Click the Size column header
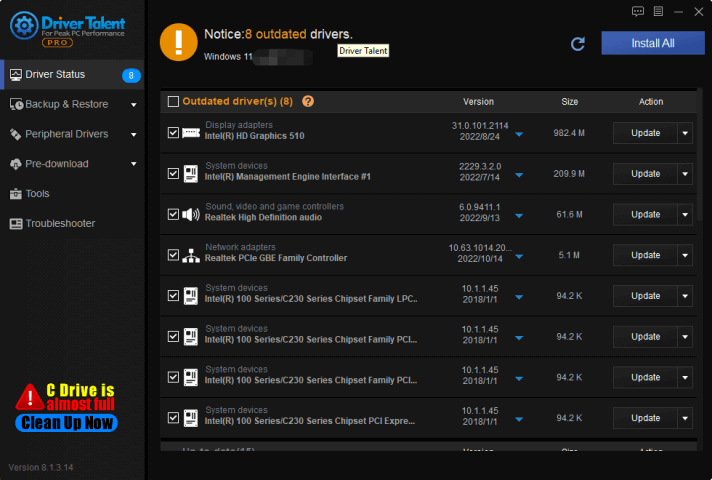 click(569, 102)
